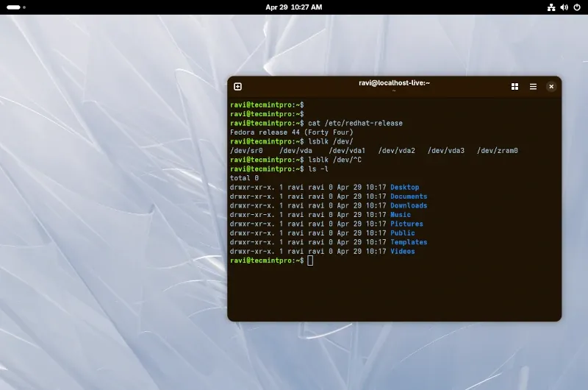Image resolution: width=588 pixels, height=390 pixels.
Task: Click the terminal cursor at last prompt
Action: tap(310, 260)
